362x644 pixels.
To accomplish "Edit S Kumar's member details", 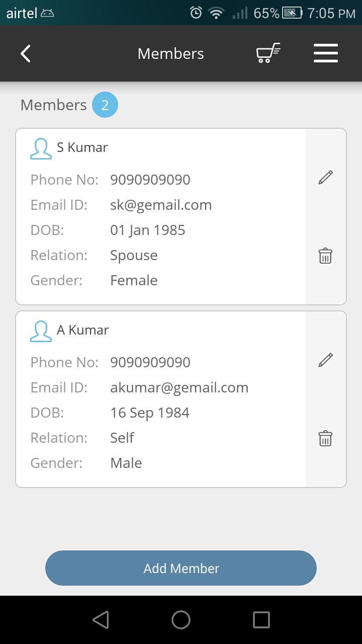I will (x=325, y=177).
